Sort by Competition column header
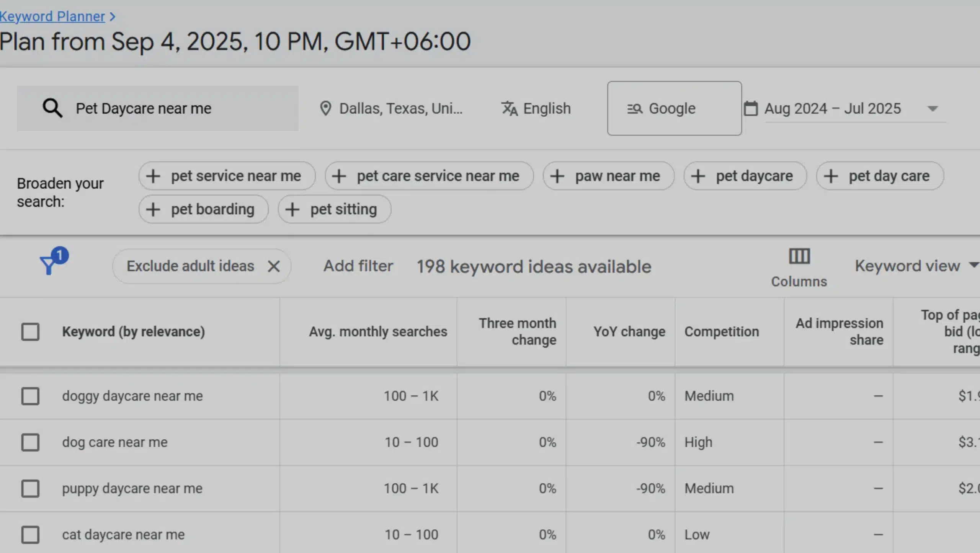 (722, 332)
